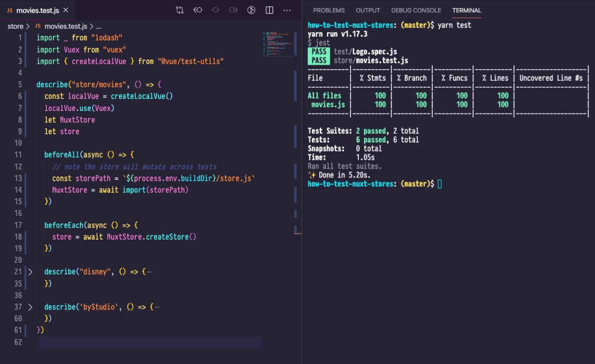Click '% Branch' coverage column header
595x364 pixels.
tap(412, 78)
